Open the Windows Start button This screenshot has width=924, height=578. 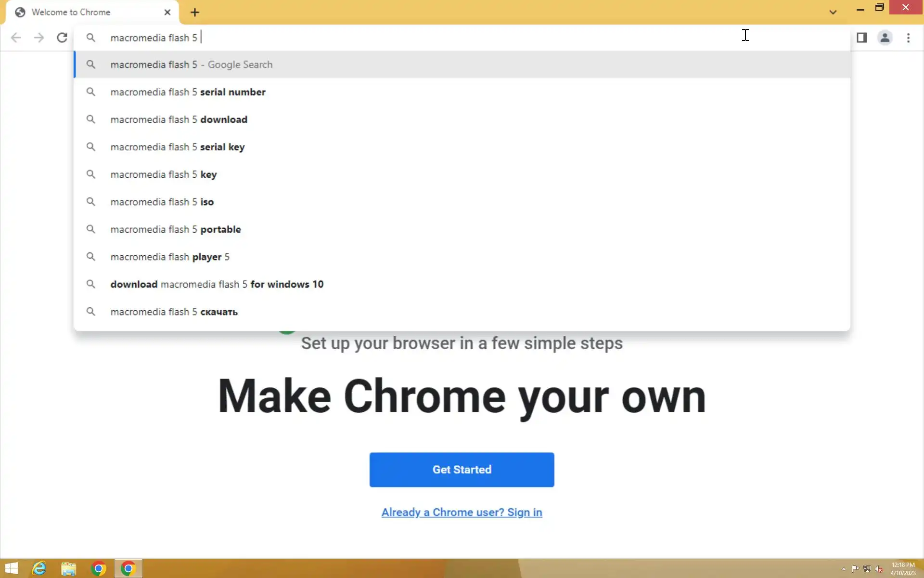coord(12,568)
